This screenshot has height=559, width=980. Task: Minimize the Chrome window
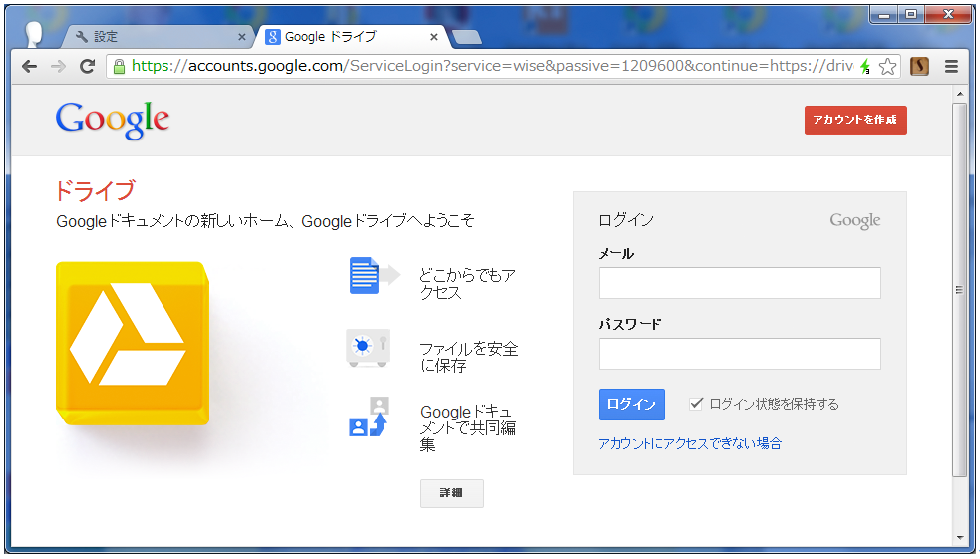coord(883,14)
